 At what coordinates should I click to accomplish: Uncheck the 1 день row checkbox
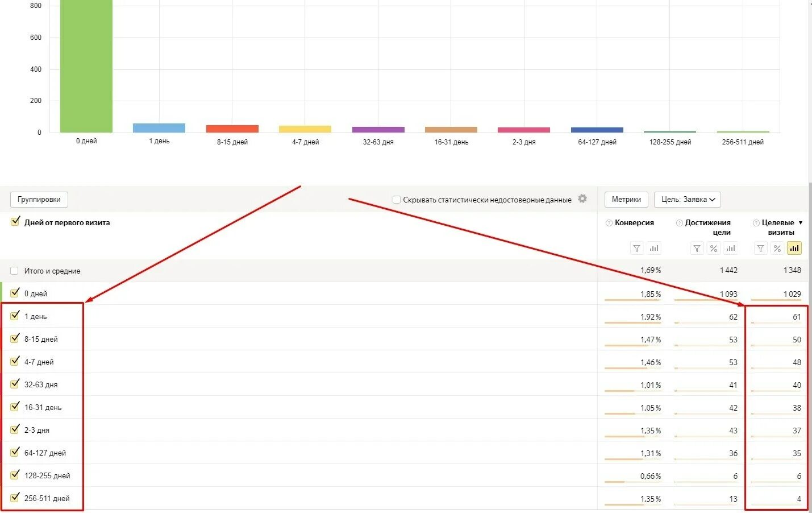pyautogui.click(x=15, y=316)
